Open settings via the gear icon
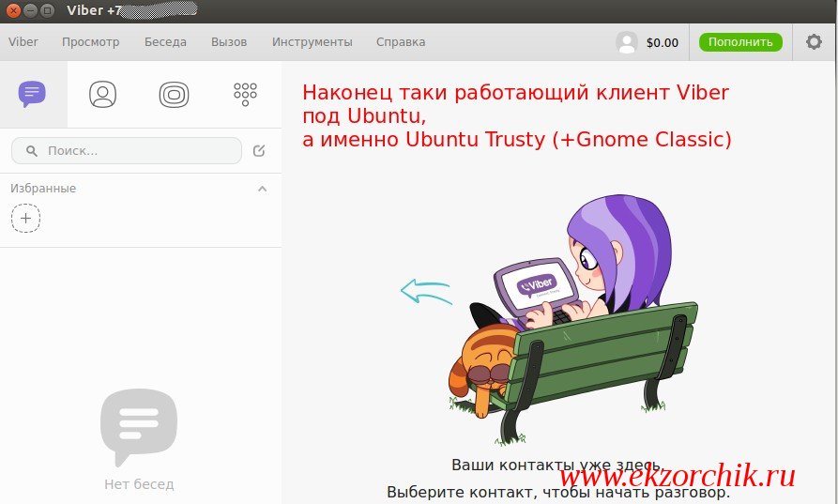838x504 pixels. point(814,41)
